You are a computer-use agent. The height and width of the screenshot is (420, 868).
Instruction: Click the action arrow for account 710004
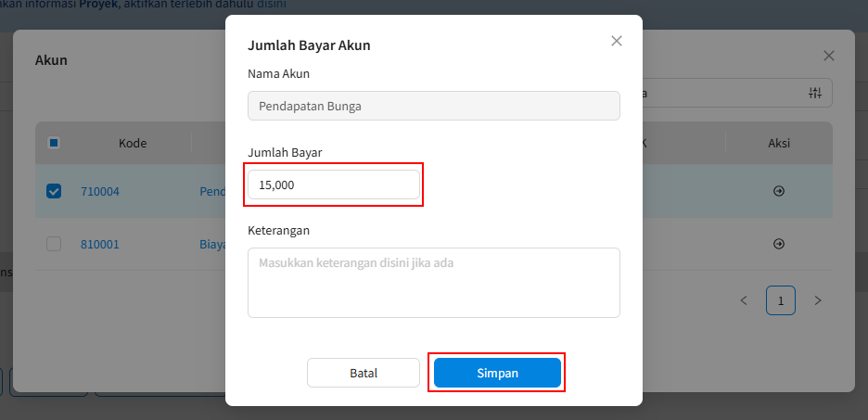[x=779, y=191]
